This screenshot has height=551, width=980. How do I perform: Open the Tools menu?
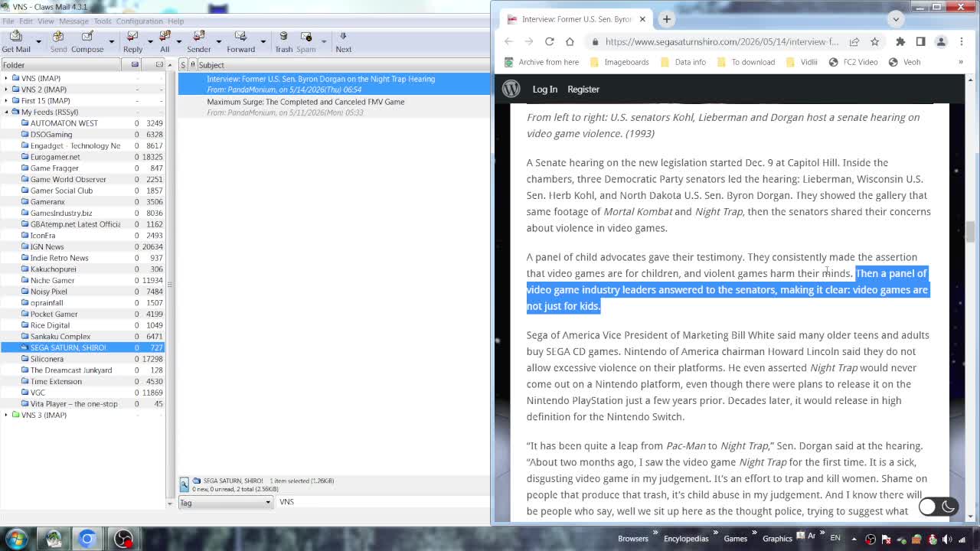click(103, 21)
